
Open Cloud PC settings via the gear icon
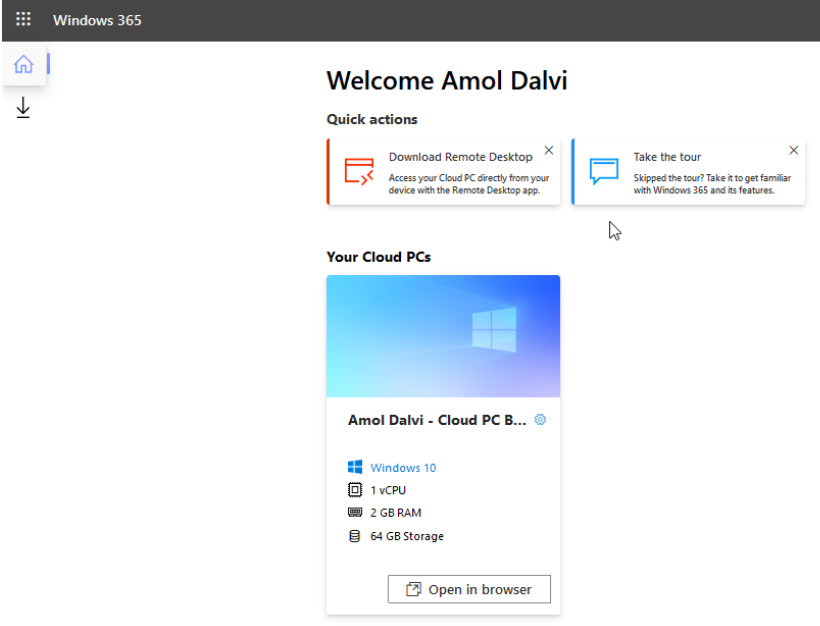coord(540,419)
